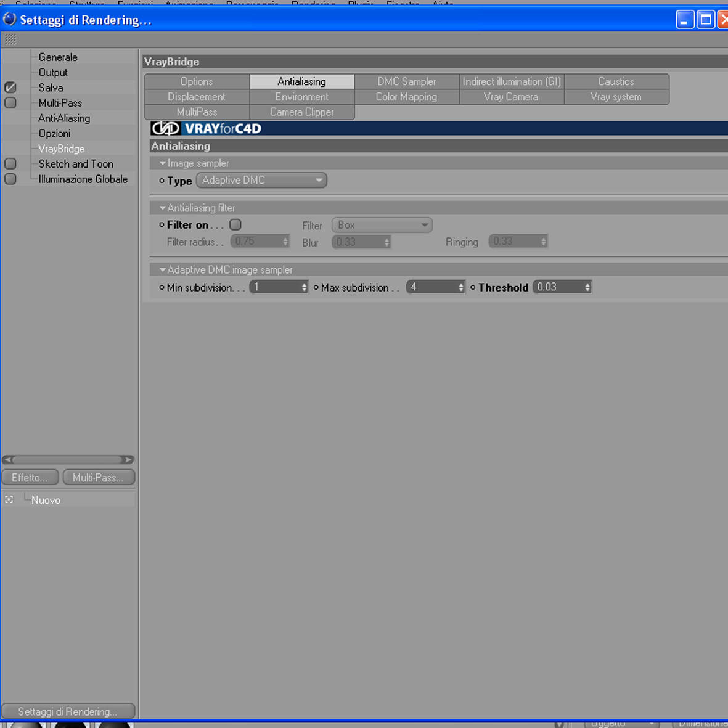Click the right arrow of sidebar scrollbar
This screenshot has width=728, height=728.
click(x=128, y=460)
